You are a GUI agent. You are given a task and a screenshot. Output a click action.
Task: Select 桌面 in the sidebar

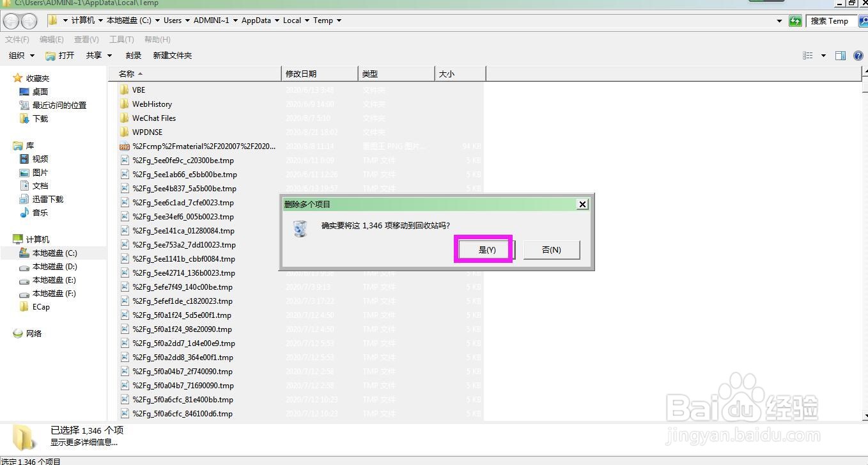pos(40,91)
